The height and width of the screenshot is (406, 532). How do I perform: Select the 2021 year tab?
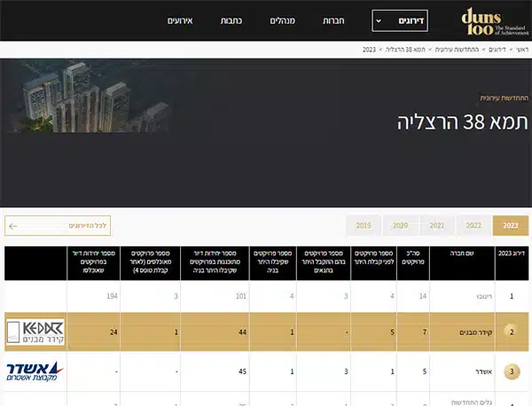coord(436,225)
